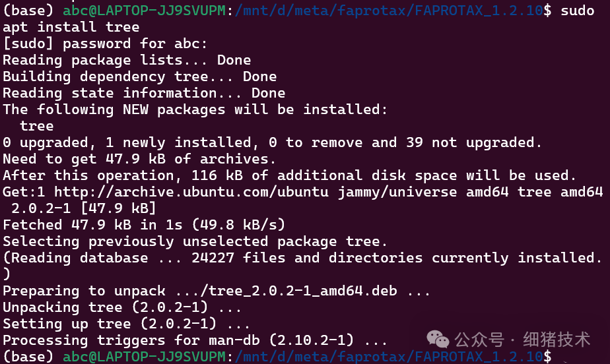This screenshot has height=364, width=610.
Task: Click the indented "tree" package name
Action: coord(37,126)
